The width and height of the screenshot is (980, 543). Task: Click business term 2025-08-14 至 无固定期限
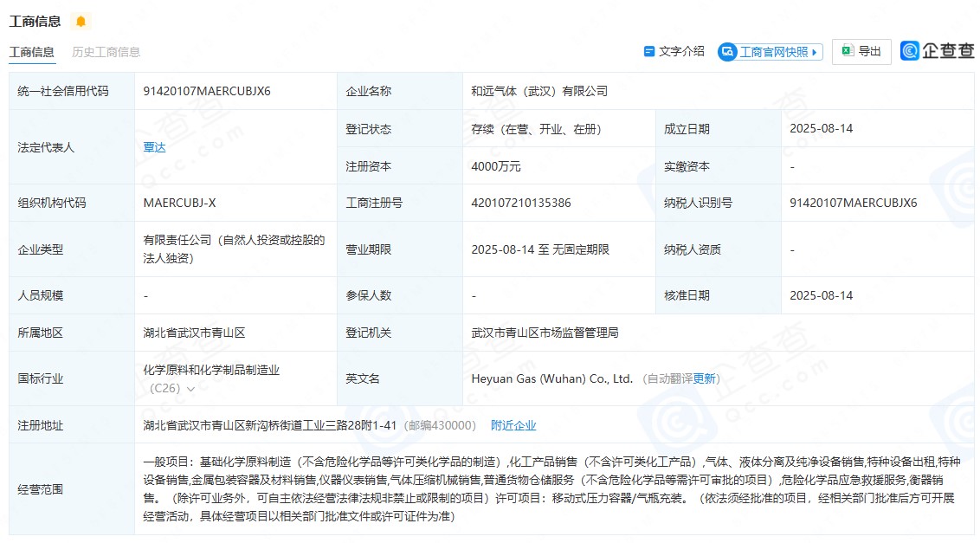pyautogui.click(x=540, y=249)
